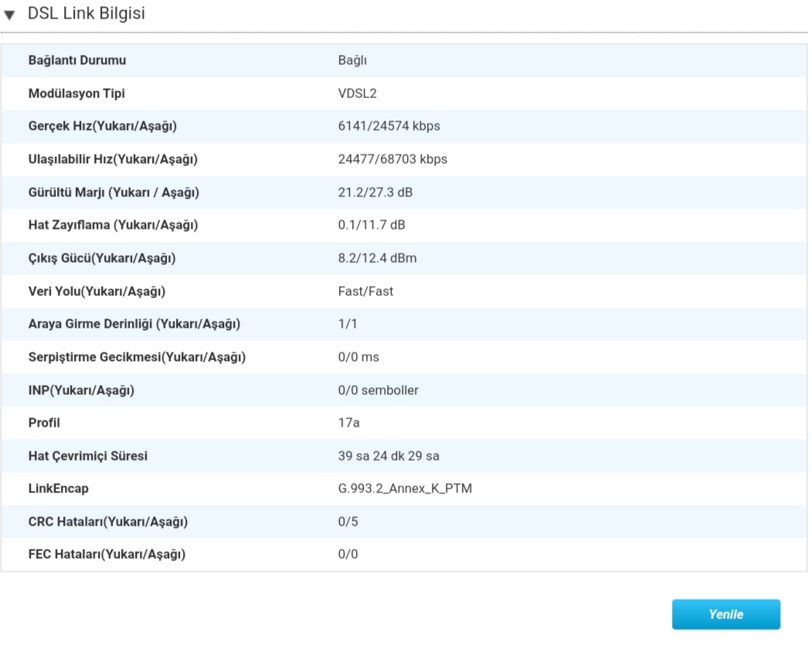Click the CRC Hataları(Yukarı/Aşağı) label
This screenshot has height=647, width=812.
pyautogui.click(x=107, y=522)
